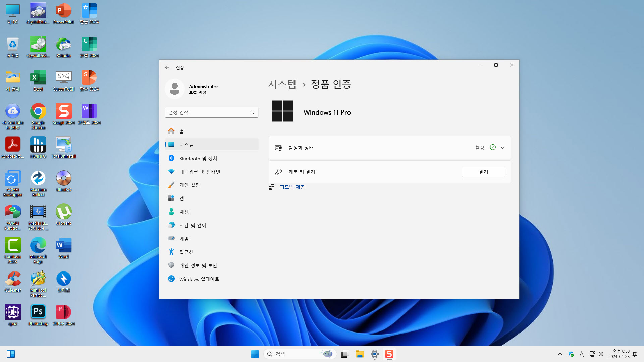
Task: Open cpuz desktop icon
Action: coord(13,315)
